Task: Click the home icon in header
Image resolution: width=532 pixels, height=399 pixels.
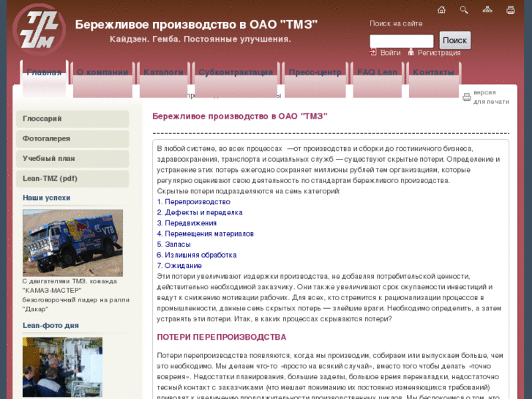Action: [441, 10]
